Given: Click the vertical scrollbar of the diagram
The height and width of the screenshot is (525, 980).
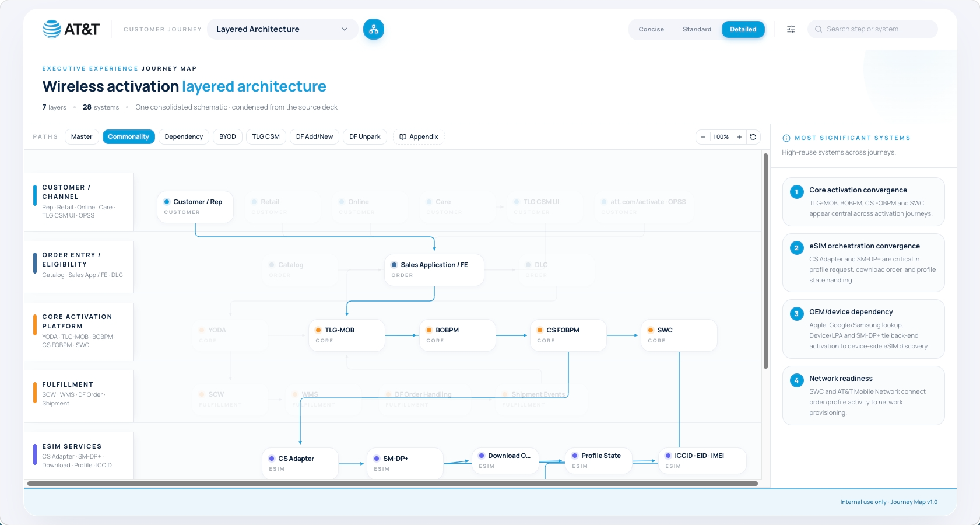Looking at the screenshot, I should pyautogui.click(x=765, y=261).
